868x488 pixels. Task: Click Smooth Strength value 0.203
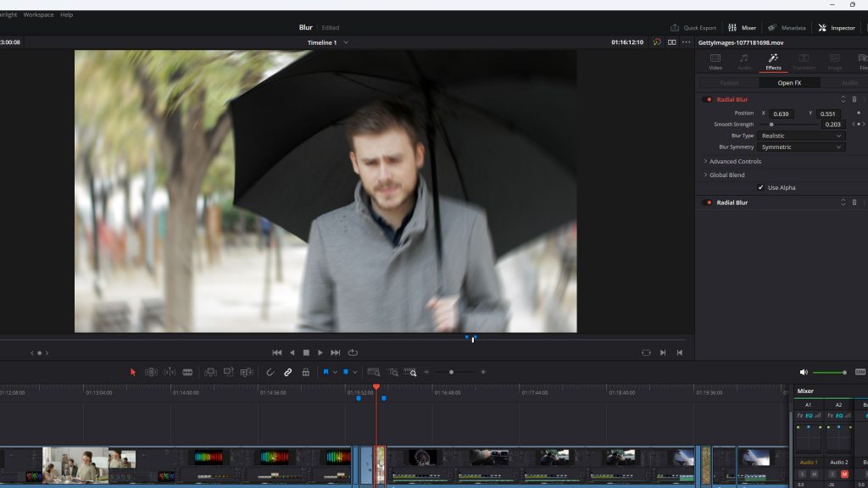click(832, 125)
